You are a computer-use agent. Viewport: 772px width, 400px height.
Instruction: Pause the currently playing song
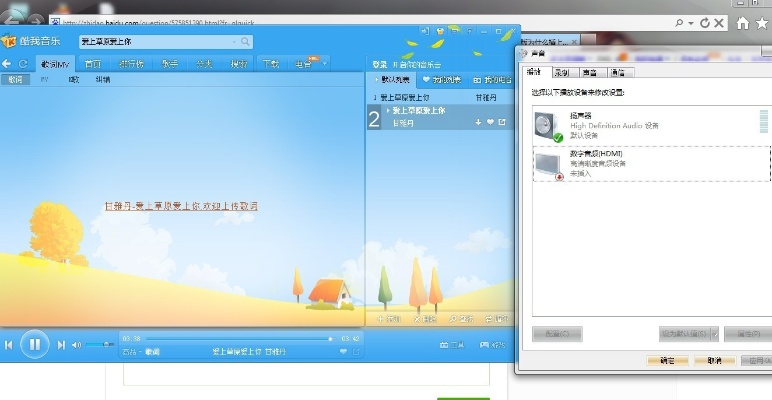point(33,344)
